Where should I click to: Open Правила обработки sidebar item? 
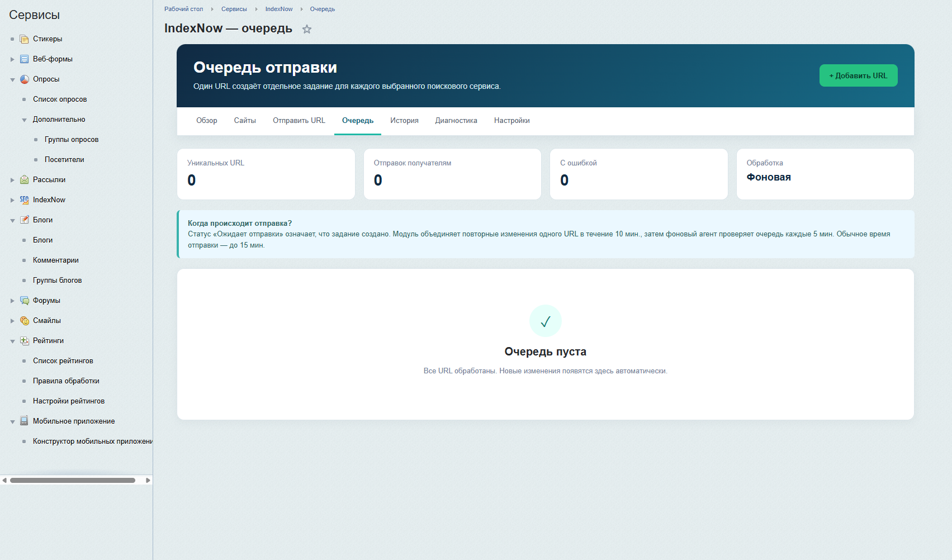(x=66, y=381)
